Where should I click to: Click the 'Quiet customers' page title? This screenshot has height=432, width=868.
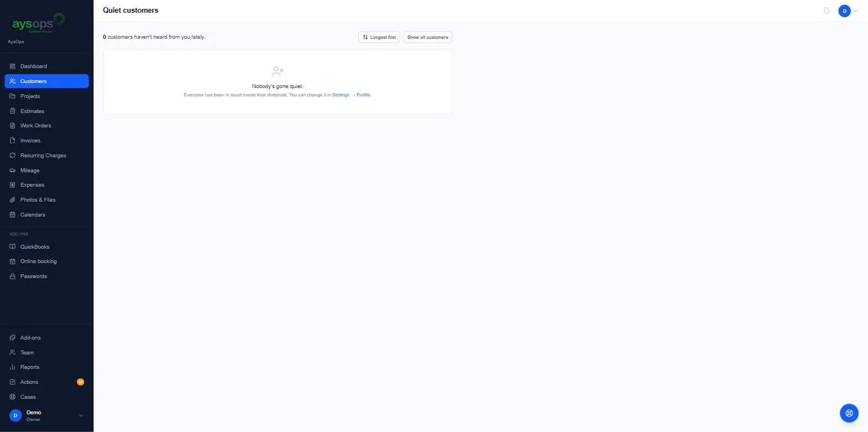pos(131,11)
